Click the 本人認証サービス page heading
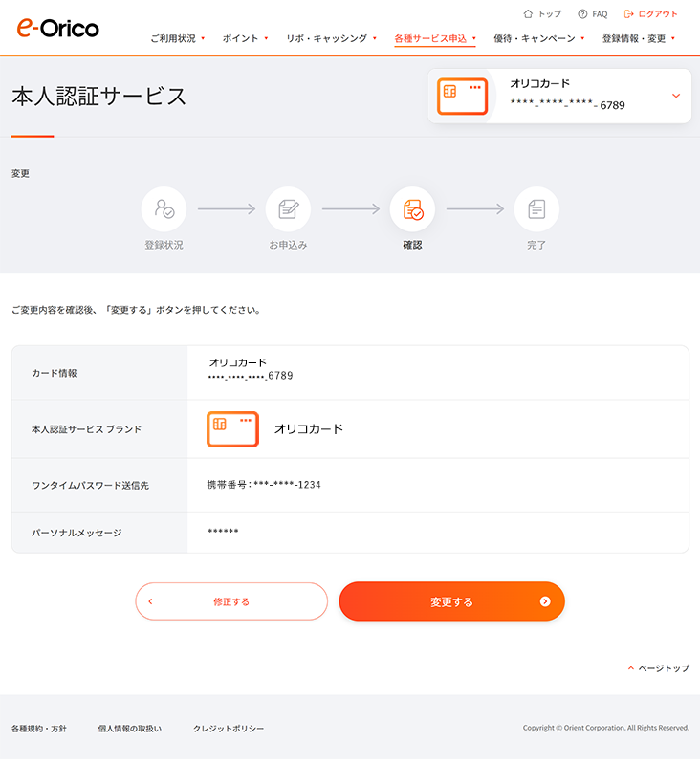 pyautogui.click(x=98, y=96)
